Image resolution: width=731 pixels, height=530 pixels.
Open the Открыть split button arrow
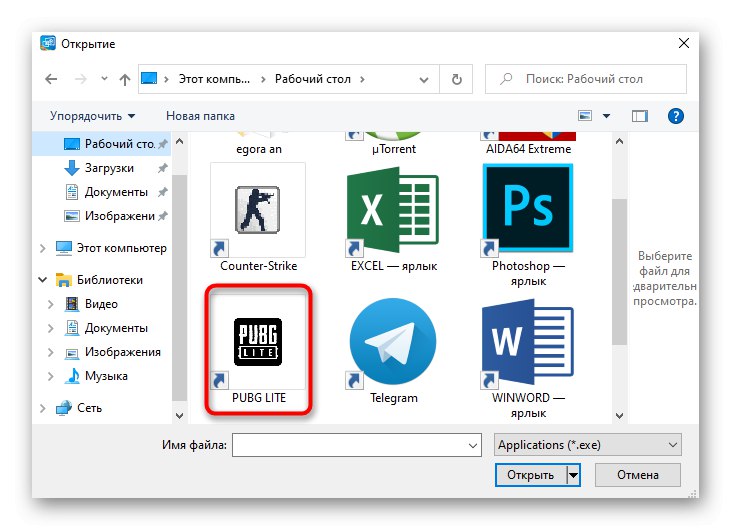point(573,475)
